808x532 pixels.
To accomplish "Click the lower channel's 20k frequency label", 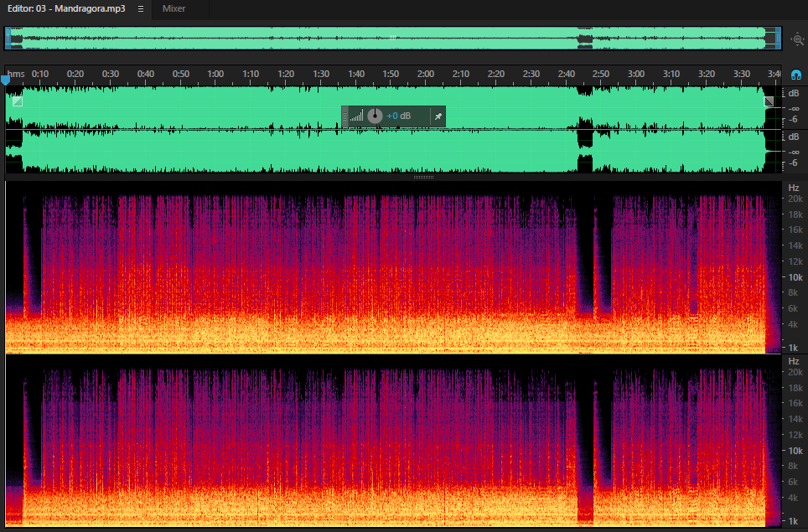I will (795, 372).
